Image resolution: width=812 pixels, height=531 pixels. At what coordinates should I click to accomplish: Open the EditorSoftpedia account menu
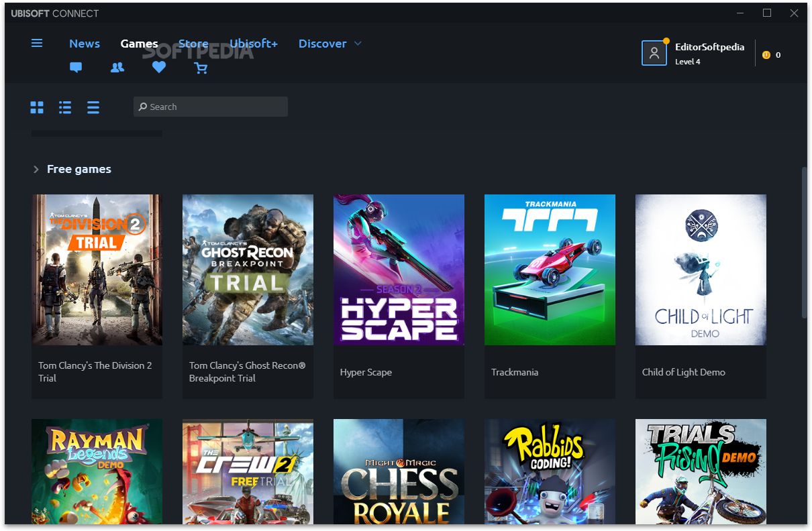coord(709,48)
